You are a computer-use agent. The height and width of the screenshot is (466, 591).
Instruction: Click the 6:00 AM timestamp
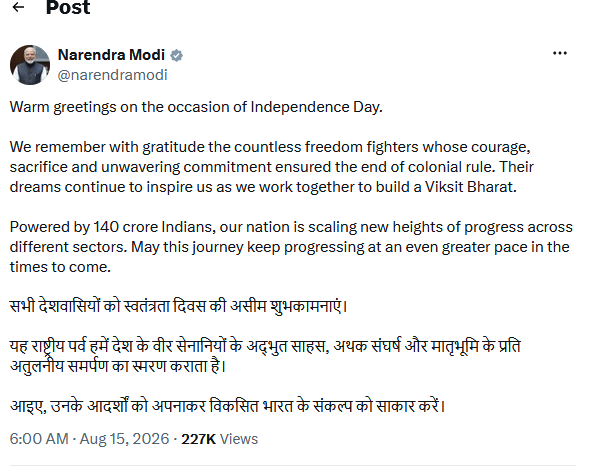(39, 439)
